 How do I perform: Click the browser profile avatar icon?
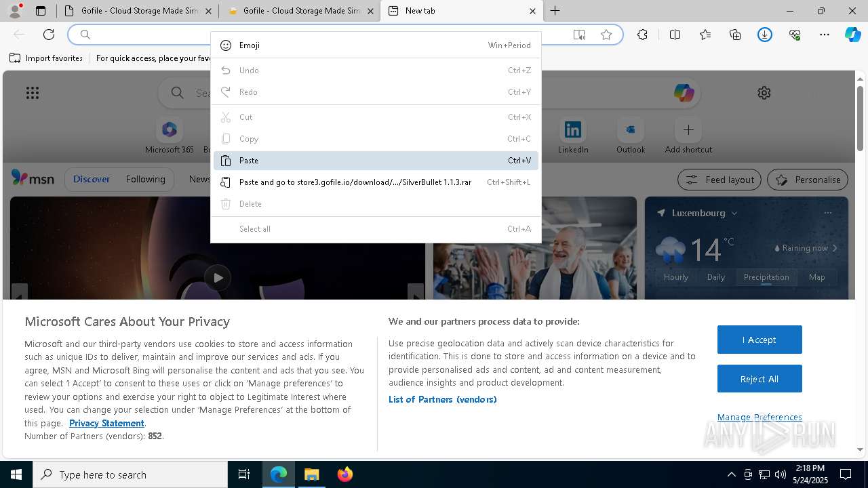(14, 11)
